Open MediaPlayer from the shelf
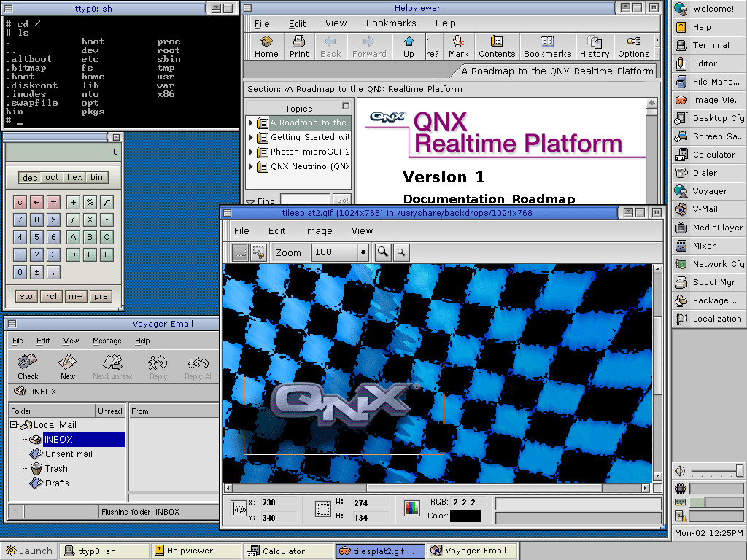Screen dimensions: 747x560 (709, 227)
